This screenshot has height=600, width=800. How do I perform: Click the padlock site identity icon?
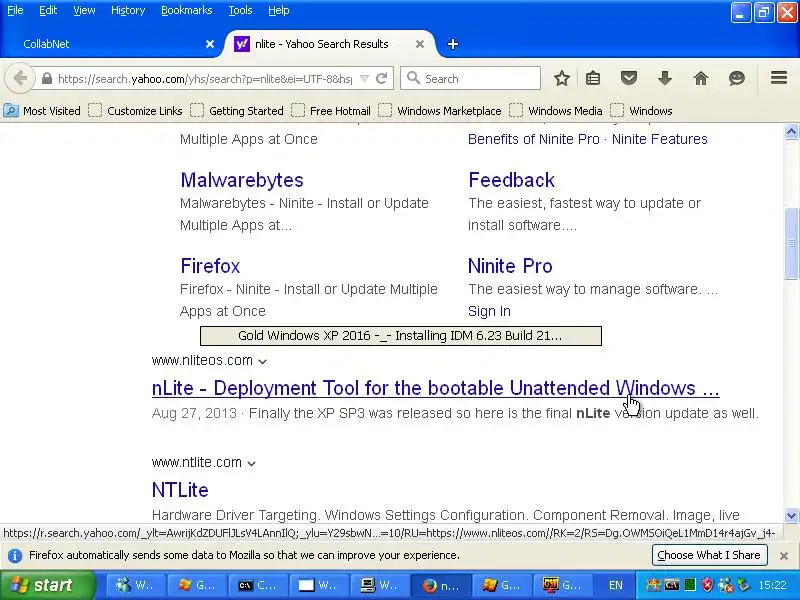point(47,79)
